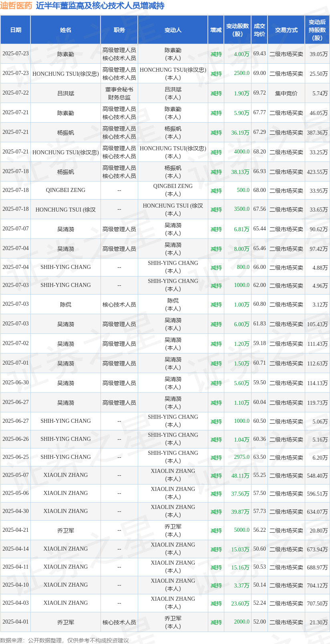
Task: Click the post-change holding 119.73万
Action: pyautogui.click(x=317, y=403)
